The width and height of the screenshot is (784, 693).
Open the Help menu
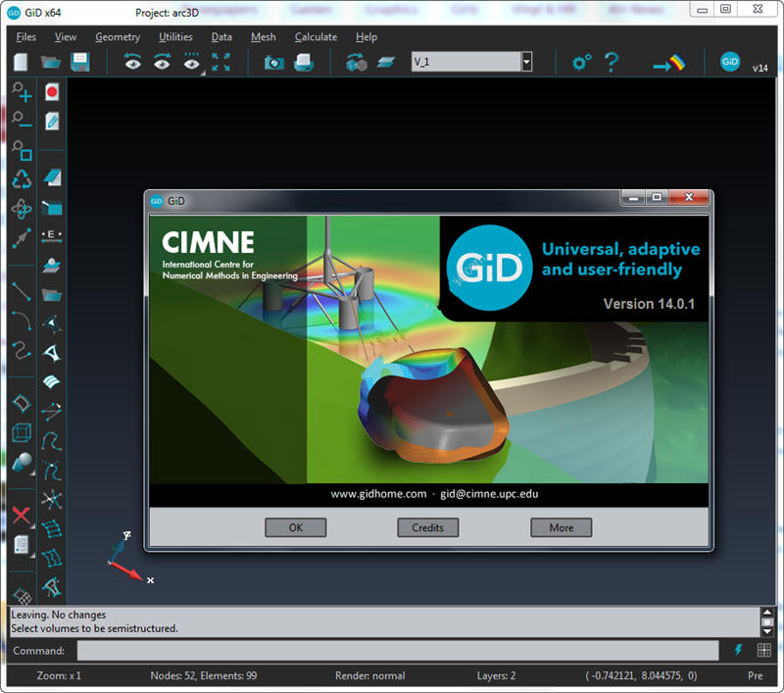click(x=367, y=37)
